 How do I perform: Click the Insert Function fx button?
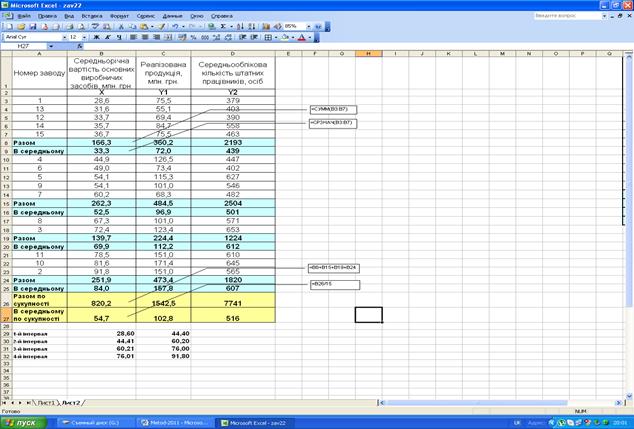(x=80, y=46)
